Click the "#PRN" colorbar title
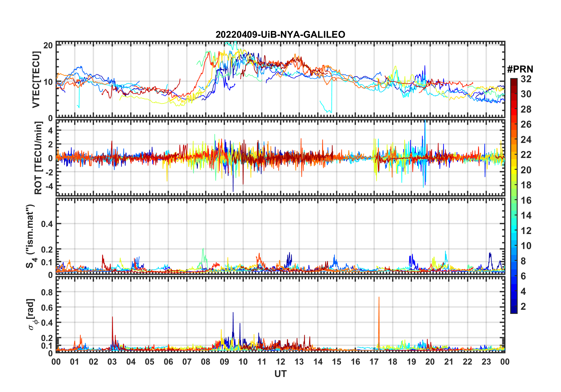 (520, 69)
